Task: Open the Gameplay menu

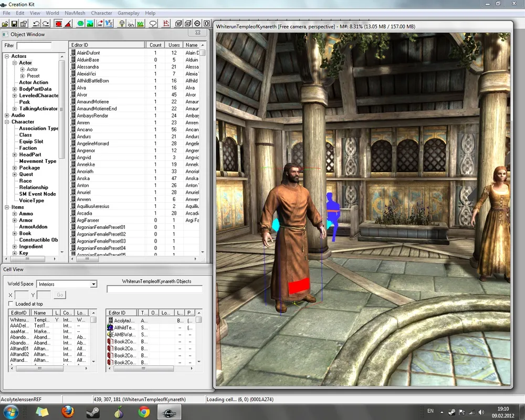Action: pos(128,13)
